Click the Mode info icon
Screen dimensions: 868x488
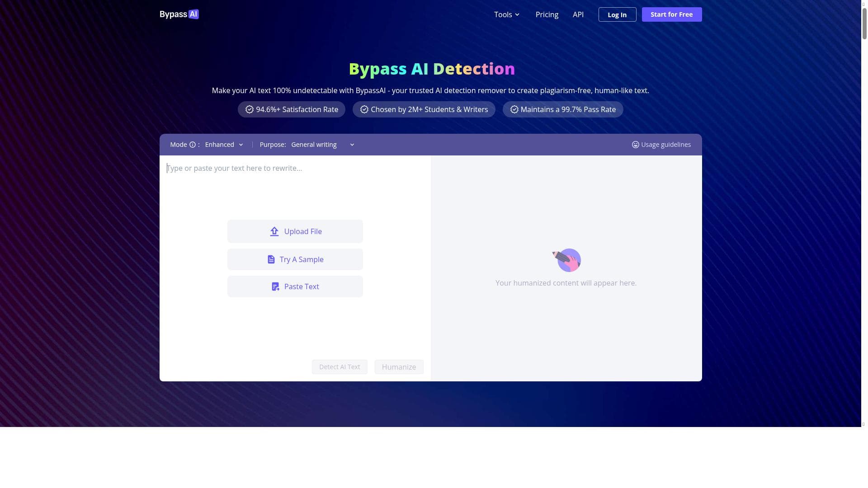193,145
